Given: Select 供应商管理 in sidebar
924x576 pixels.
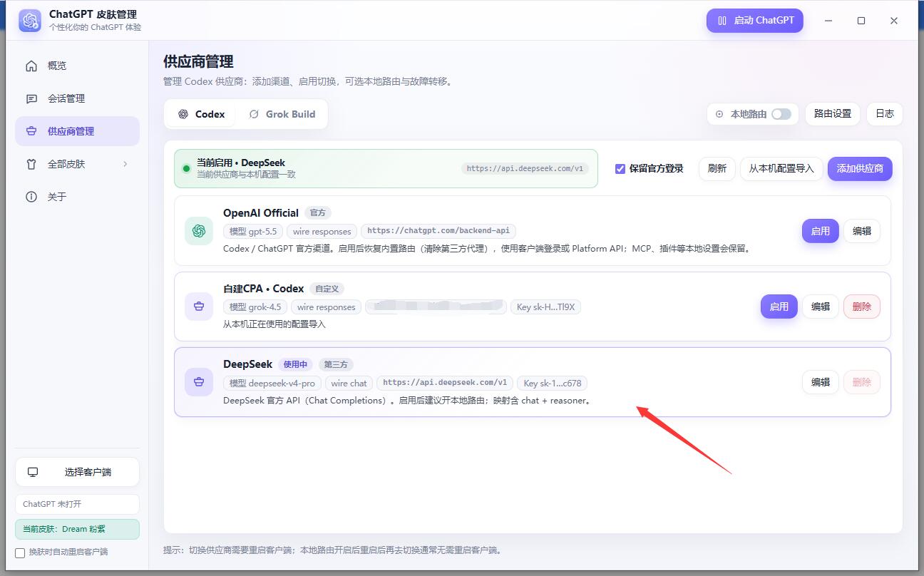Looking at the screenshot, I should coord(77,131).
